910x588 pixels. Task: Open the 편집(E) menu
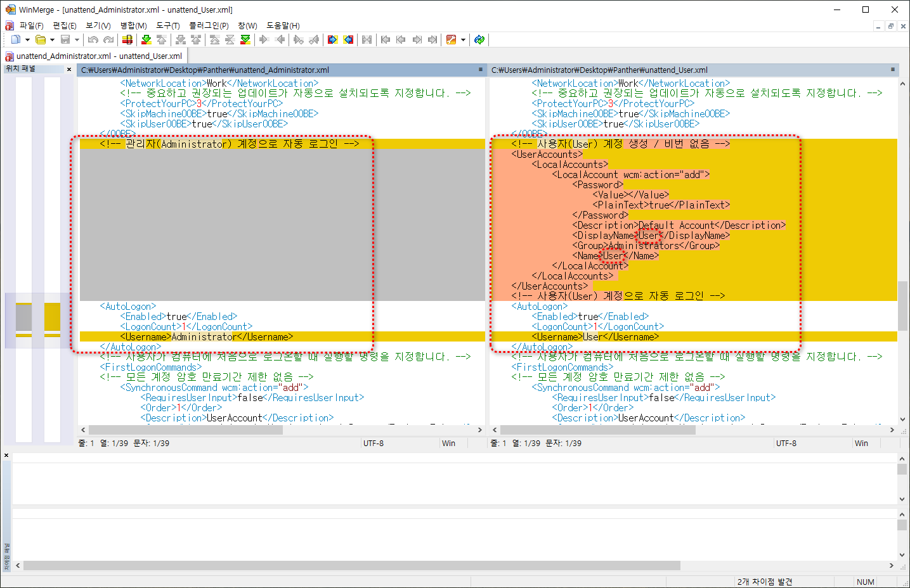pos(65,25)
